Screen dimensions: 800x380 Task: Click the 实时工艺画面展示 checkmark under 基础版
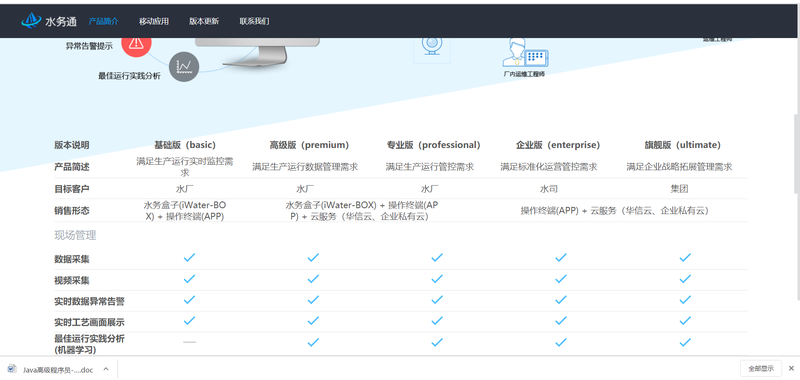point(189,321)
